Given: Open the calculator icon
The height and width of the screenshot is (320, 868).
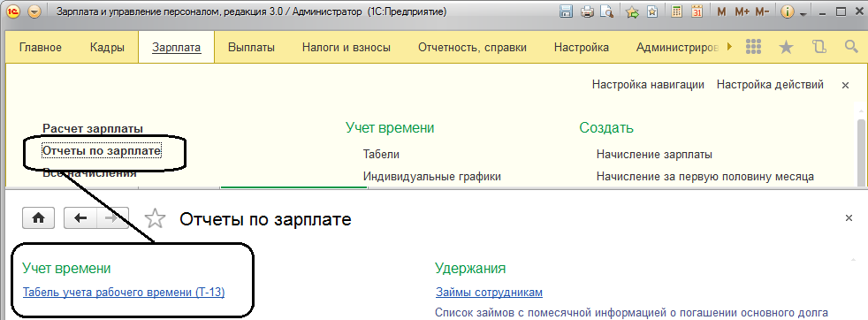Looking at the screenshot, I should (x=676, y=11).
